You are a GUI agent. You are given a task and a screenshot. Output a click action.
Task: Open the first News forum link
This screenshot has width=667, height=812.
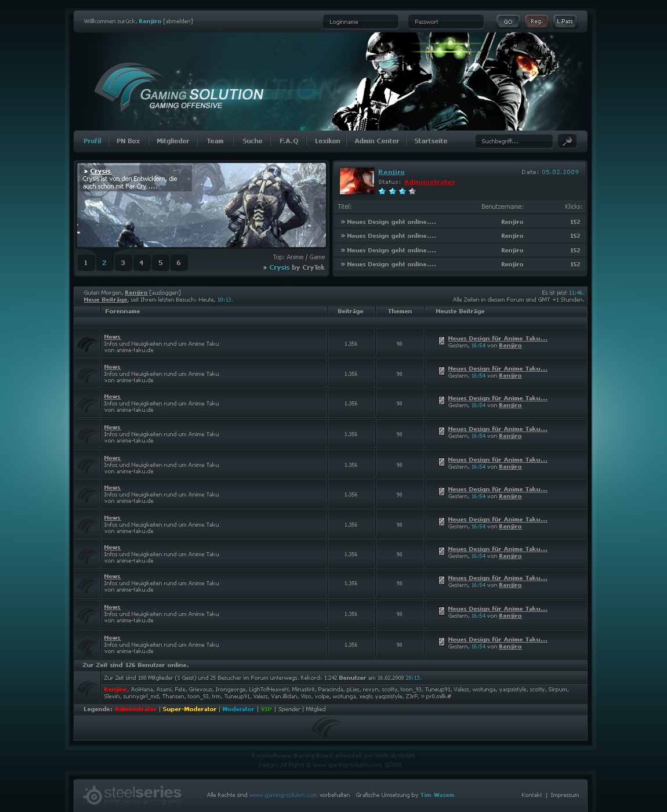tap(113, 337)
